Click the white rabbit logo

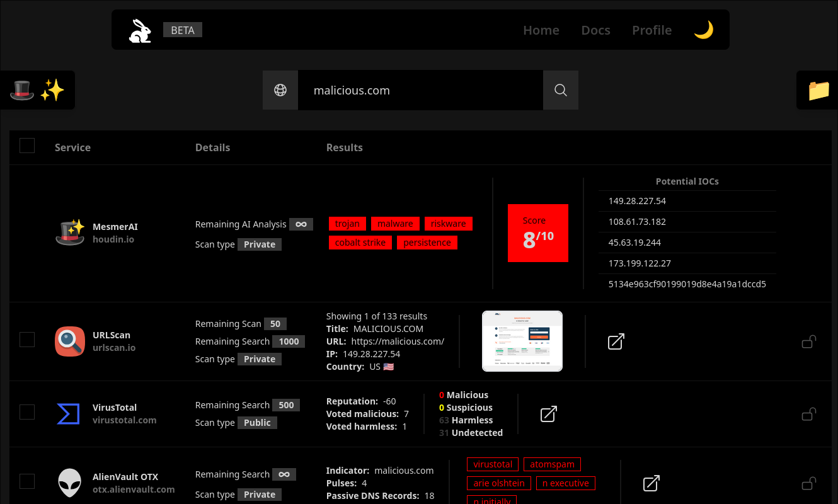tap(140, 30)
